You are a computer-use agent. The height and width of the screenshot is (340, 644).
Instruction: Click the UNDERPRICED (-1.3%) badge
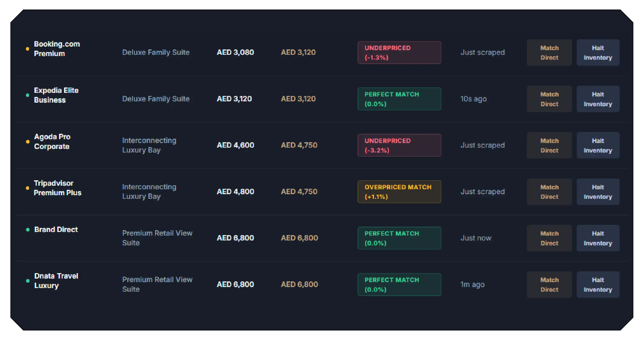click(x=399, y=53)
